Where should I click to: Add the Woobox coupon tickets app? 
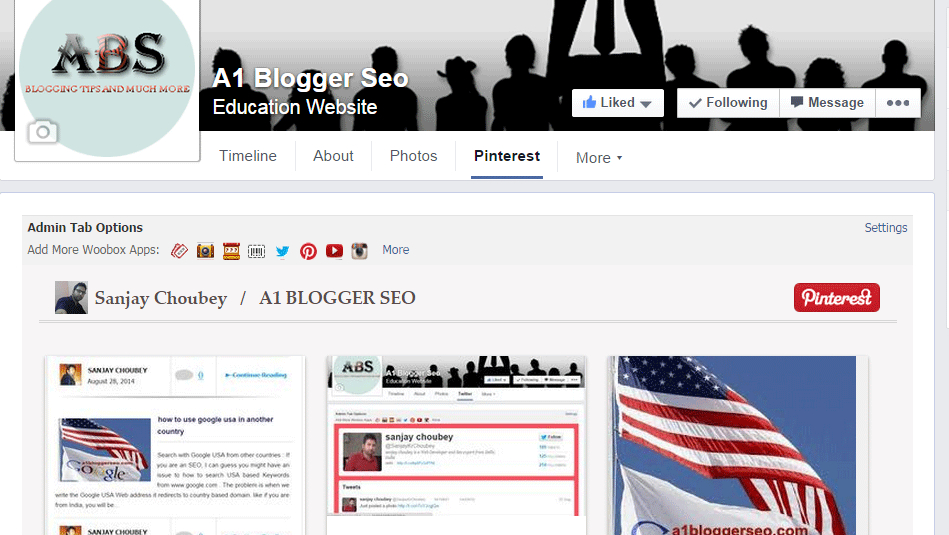(x=179, y=251)
